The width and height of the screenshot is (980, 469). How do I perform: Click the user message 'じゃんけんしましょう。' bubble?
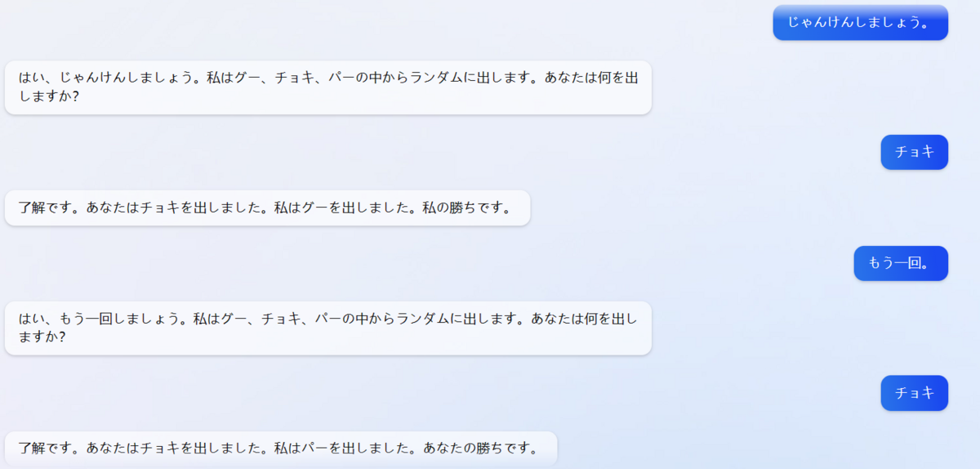tap(860, 22)
